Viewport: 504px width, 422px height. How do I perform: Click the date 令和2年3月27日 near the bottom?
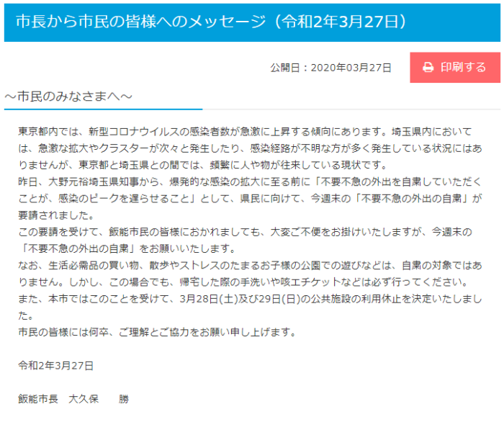coord(56,366)
